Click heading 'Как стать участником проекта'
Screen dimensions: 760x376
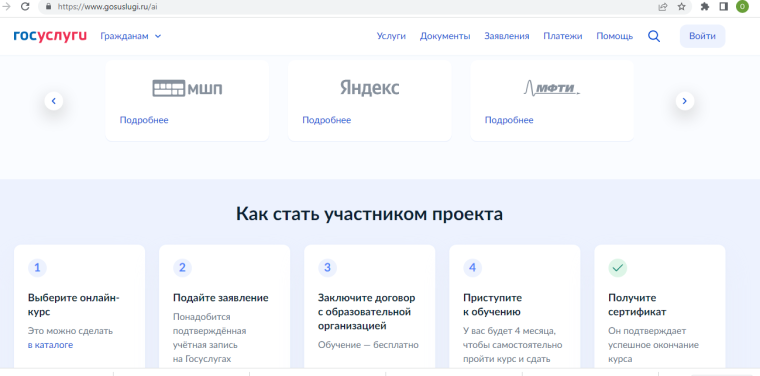click(369, 214)
